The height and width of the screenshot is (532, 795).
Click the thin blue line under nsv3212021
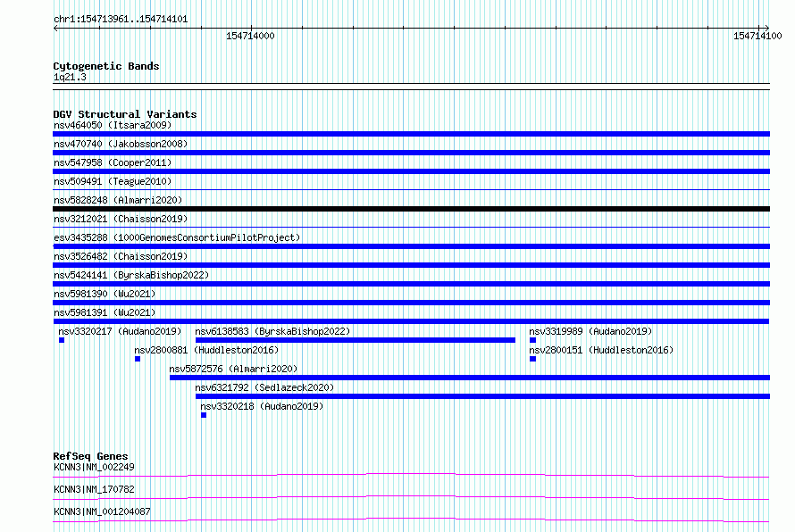click(x=411, y=227)
